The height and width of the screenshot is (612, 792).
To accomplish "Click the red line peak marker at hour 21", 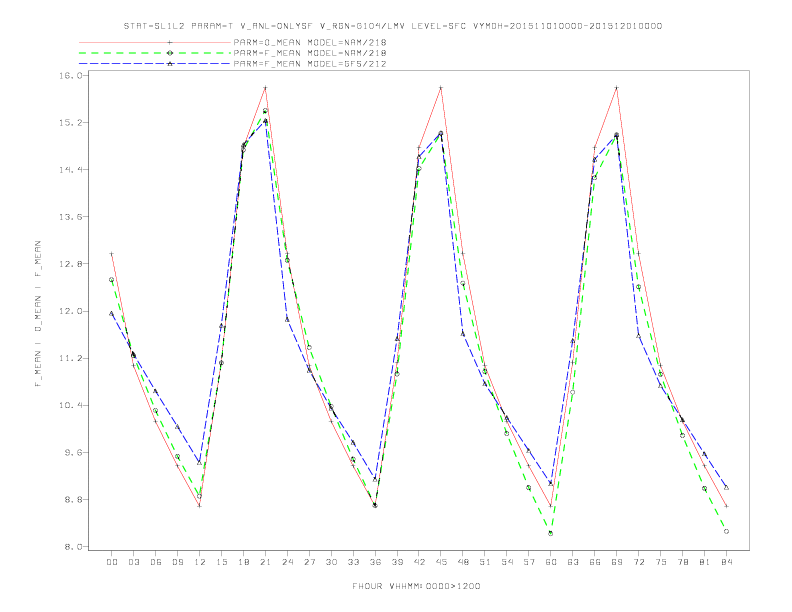I will (x=265, y=88).
